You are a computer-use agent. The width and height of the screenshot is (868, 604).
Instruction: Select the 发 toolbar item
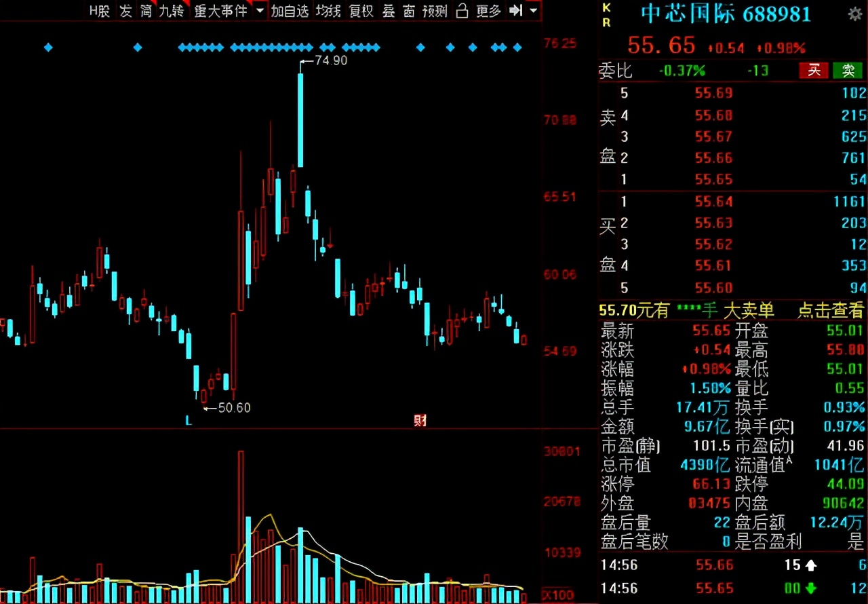click(x=125, y=11)
